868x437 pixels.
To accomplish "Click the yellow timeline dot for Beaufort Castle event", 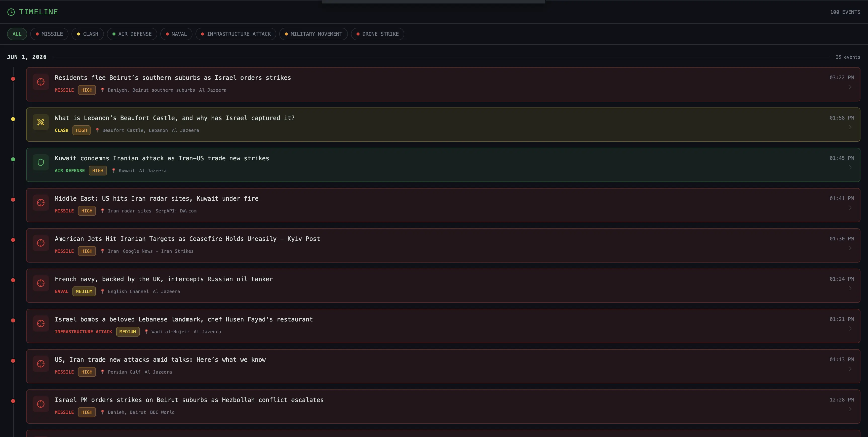I will tap(13, 119).
